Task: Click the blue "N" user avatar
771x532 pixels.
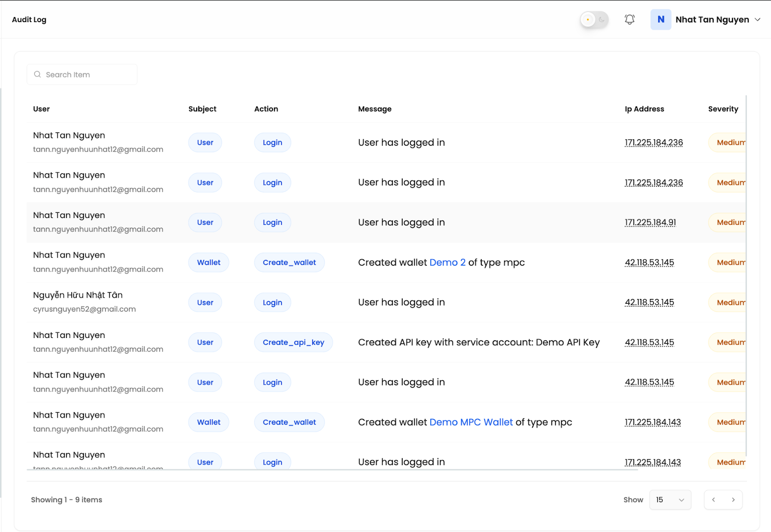Action: pos(661,19)
